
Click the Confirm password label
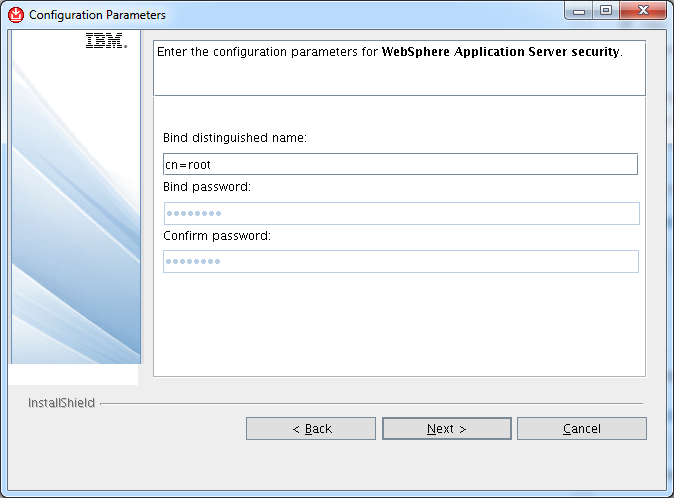[217, 236]
